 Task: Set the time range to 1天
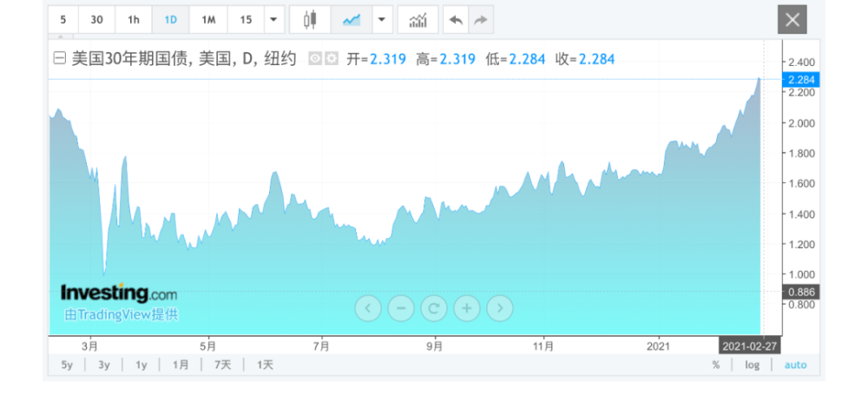[265, 365]
